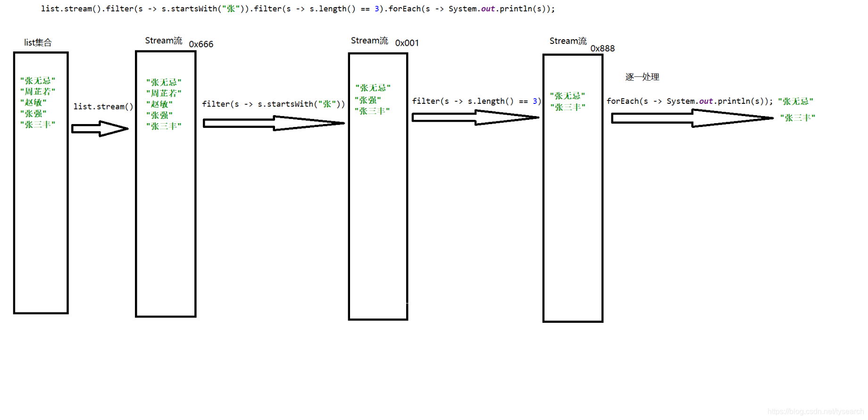Image resolution: width=868 pixels, height=420 pixels.
Task: Click the 'Stream流' label beside 0x666
Action: (164, 41)
